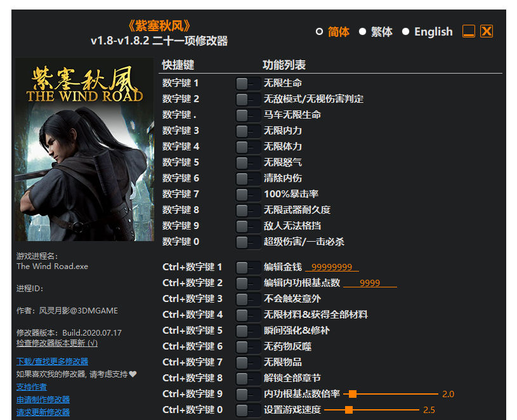Enable 无限怒气 toggle
The height and width of the screenshot is (420, 517).
pos(248,162)
